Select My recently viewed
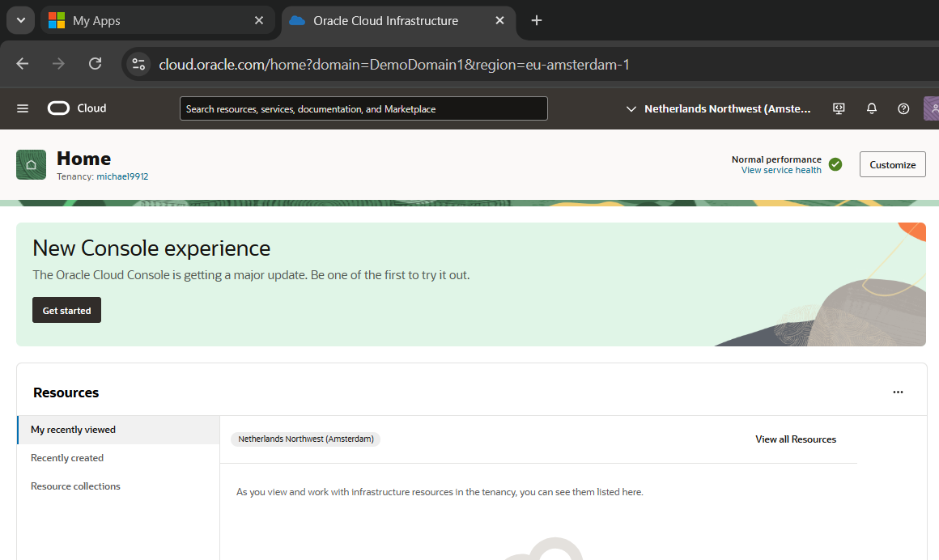Viewport: 939px width, 560px height. [118, 430]
